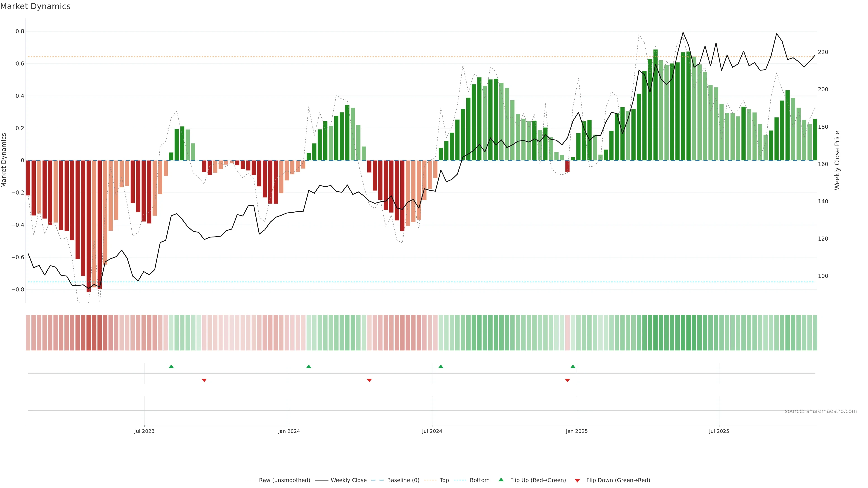The image size is (868, 488).
Task: Click the flip-up triangle near Jan 2024
Action: click(x=309, y=366)
